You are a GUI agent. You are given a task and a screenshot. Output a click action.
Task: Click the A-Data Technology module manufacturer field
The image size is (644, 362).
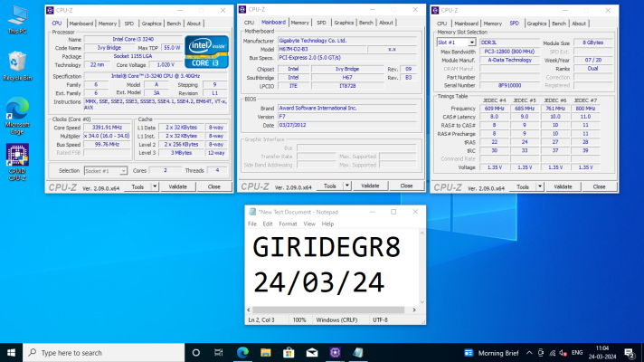(510, 60)
